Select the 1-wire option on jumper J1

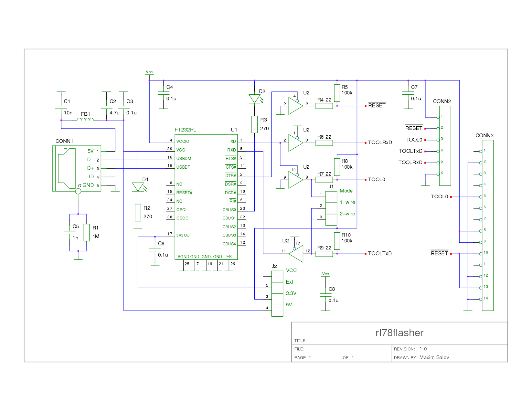coord(347,202)
